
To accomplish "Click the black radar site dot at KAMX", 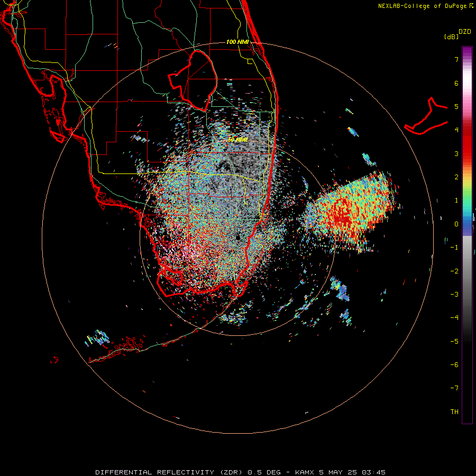I will pyautogui.click(x=237, y=237).
